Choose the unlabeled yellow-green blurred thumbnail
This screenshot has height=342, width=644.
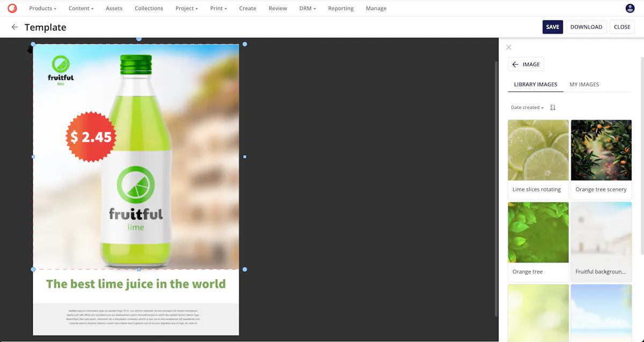tap(538, 312)
